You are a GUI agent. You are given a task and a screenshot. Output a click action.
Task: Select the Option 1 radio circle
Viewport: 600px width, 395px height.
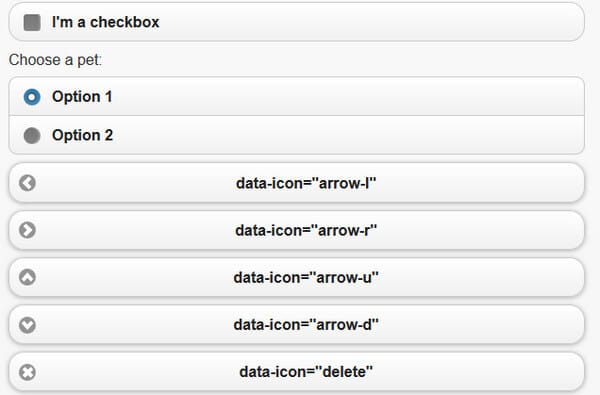[32, 97]
